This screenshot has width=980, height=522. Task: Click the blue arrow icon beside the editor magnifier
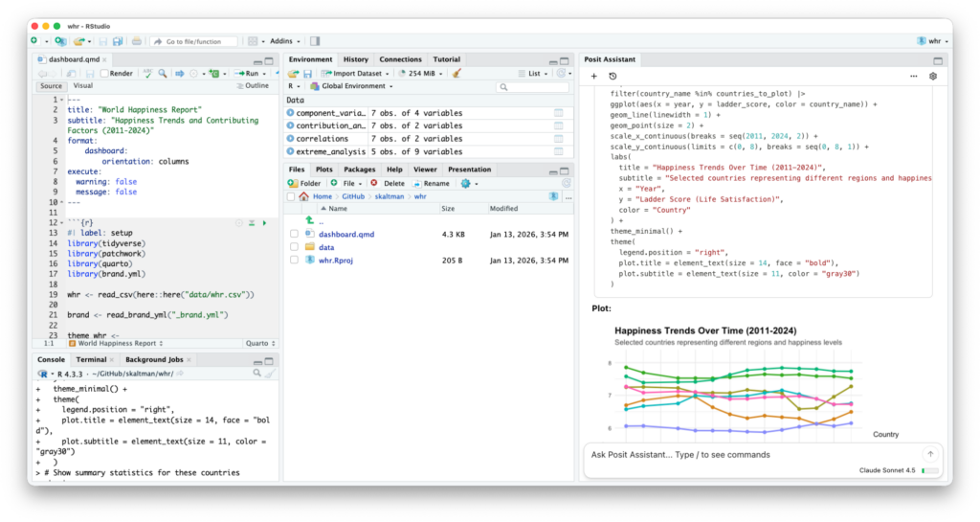point(180,73)
